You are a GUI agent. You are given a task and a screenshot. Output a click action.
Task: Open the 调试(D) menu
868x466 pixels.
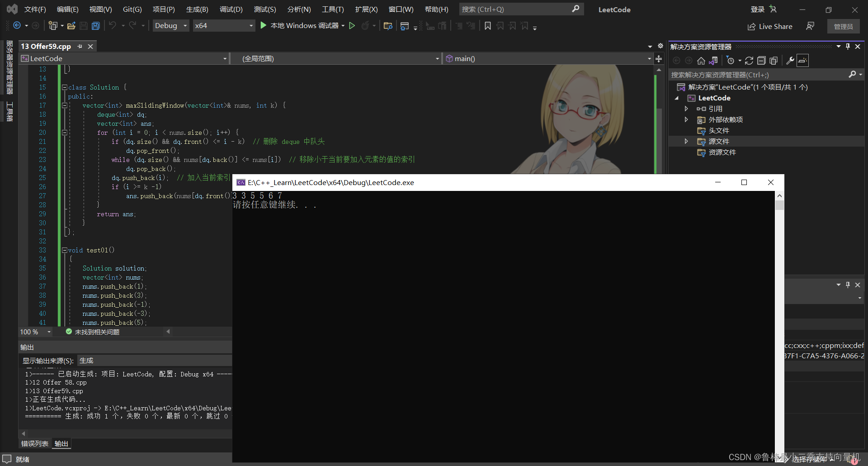[x=231, y=9]
